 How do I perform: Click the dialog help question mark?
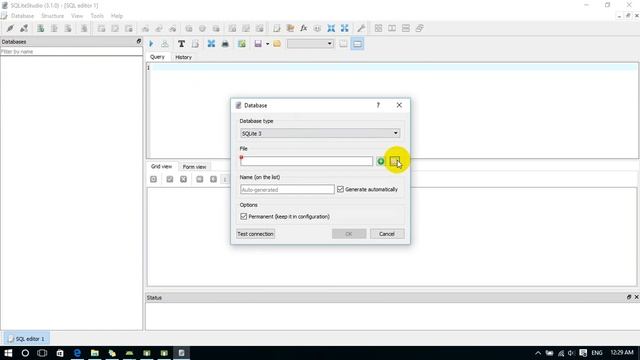(x=378, y=105)
